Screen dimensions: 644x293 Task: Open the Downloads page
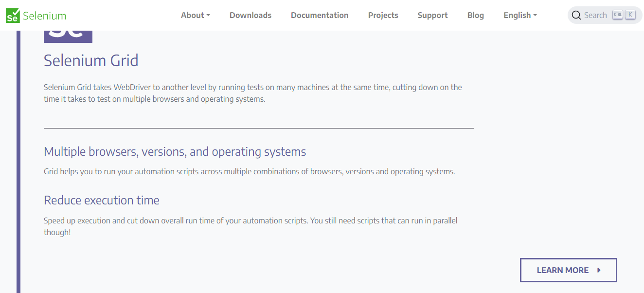click(250, 15)
